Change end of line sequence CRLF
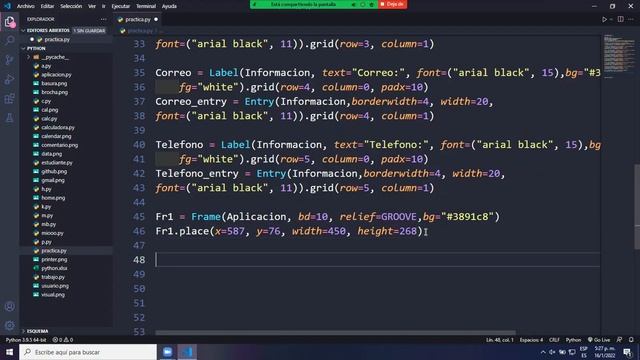640x360 pixels. point(554,340)
